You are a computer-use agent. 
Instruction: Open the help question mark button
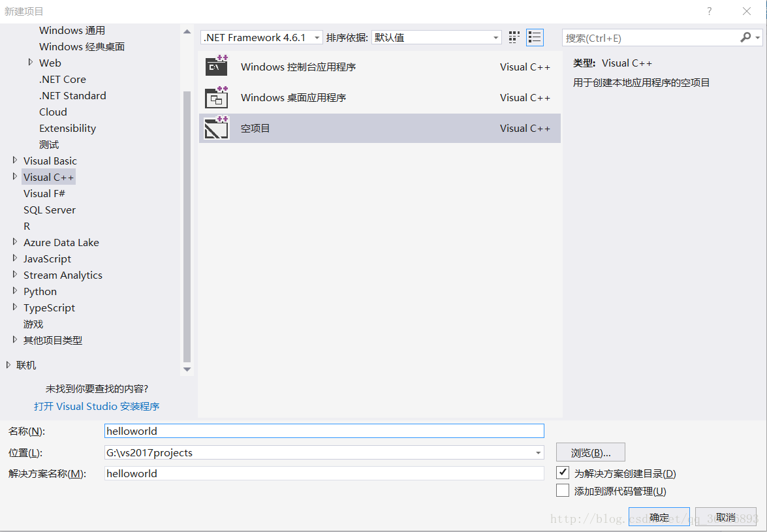pos(710,11)
